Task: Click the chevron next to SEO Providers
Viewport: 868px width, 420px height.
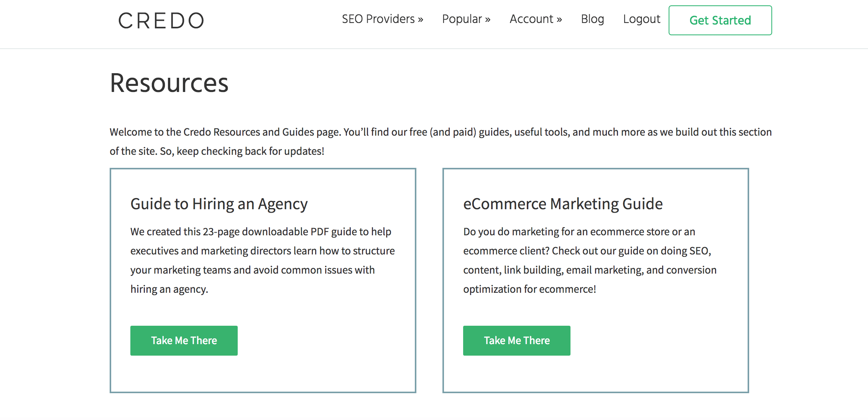Action: [421, 20]
